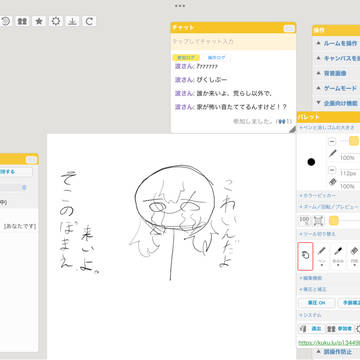Toggle zoom/rotate/preview section header
This screenshot has height=360, width=360.
(328, 207)
